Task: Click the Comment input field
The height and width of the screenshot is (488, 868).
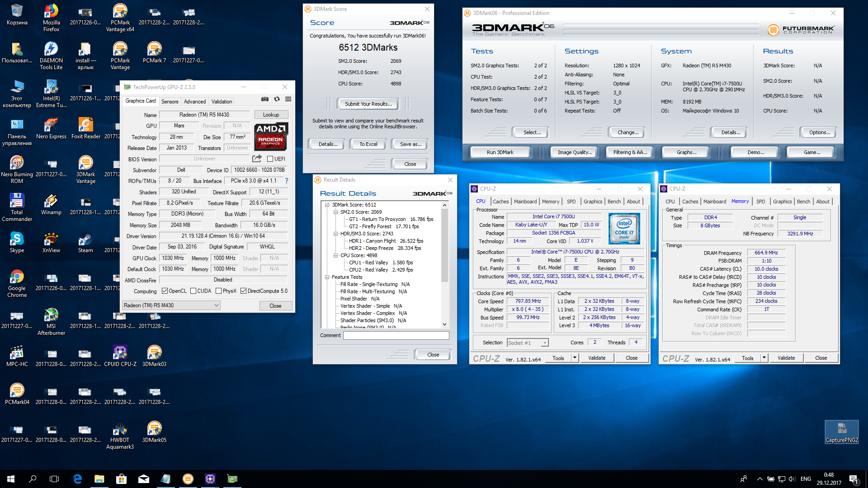Action: pos(396,335)
